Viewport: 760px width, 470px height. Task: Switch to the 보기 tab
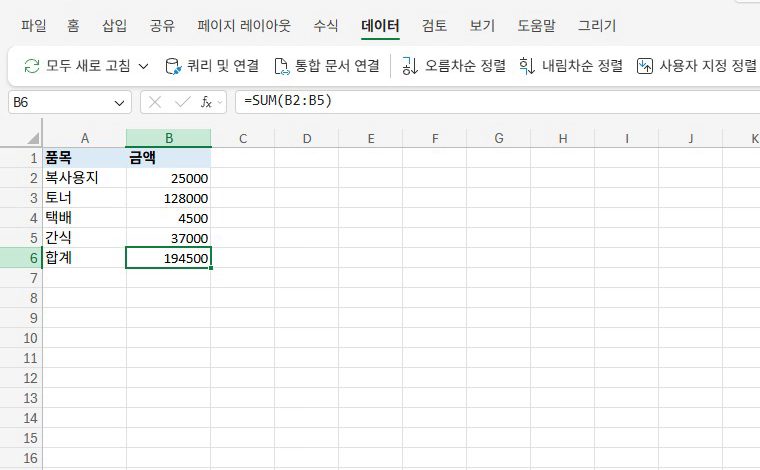click(x=482, y=25)
